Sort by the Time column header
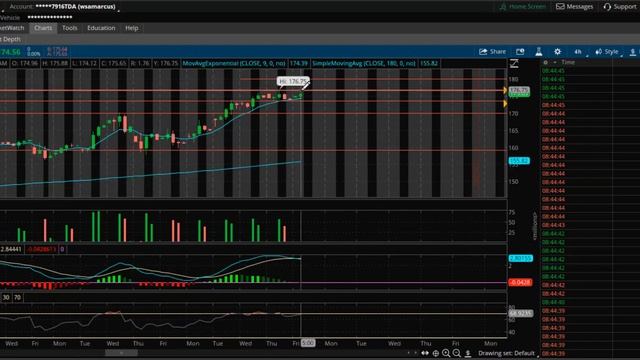Viewport: 640px width, 360px height. point(568,62)
